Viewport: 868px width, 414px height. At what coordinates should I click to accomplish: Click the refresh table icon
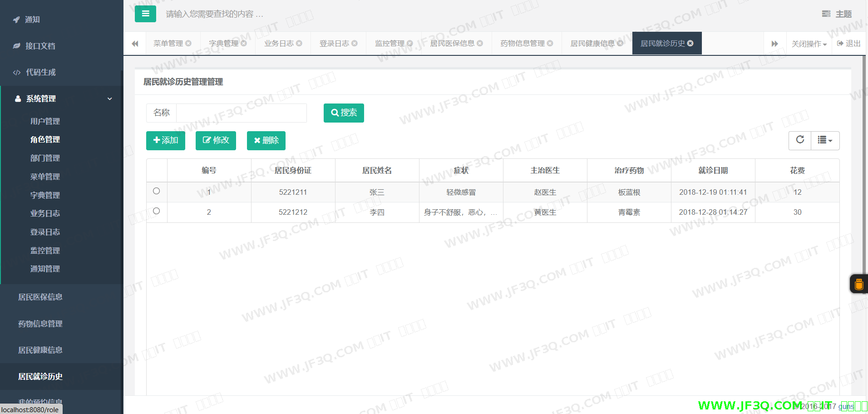click(800, 140)
